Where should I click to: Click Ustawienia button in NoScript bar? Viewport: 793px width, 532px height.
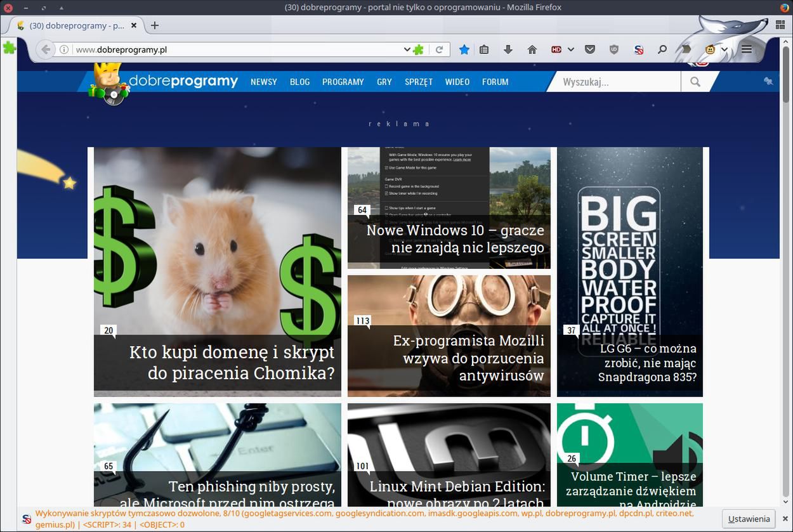point(749,519)
